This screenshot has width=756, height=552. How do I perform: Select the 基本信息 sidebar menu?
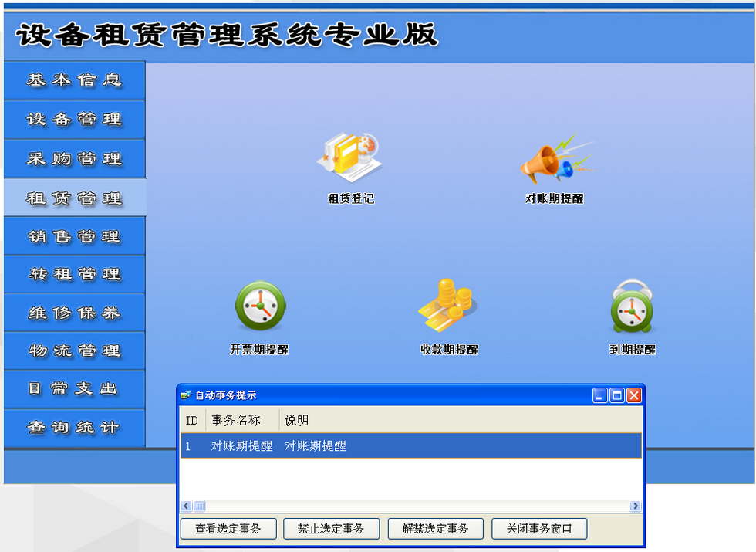click(75, 80)
